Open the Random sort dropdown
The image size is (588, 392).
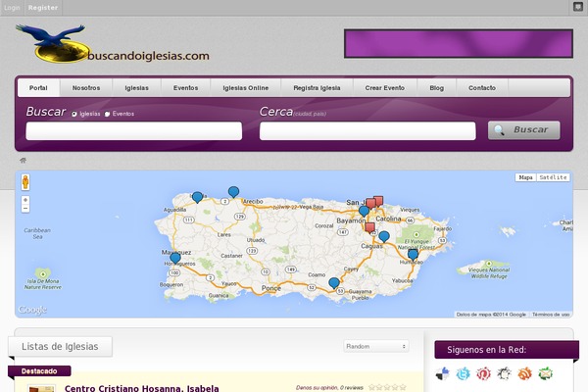pos(376,346)
